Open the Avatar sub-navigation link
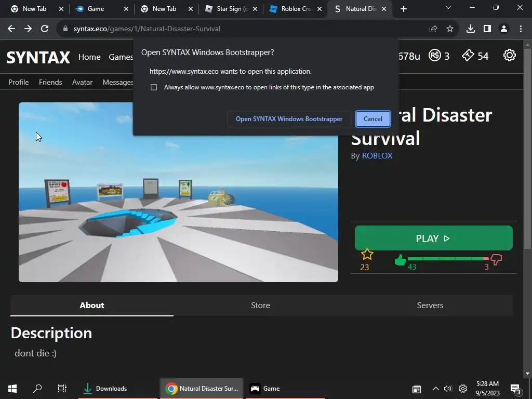Image resolution: width=532 pixels, height=399 pixels. click(x=82, y=82)
